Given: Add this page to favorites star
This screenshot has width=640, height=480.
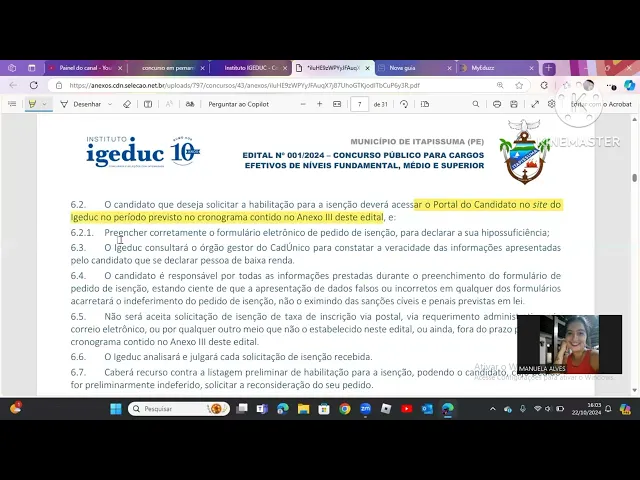Looking at the screenshot, I should coord(519,85).
